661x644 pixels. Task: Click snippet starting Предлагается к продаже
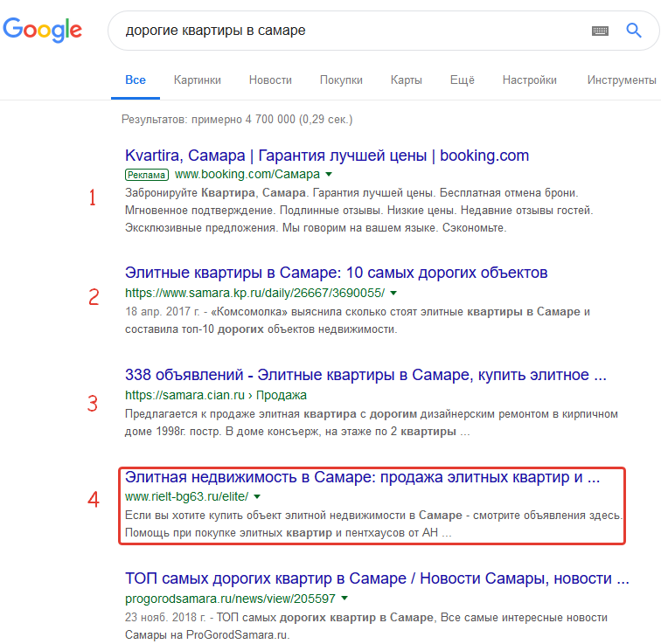pos(372,423)
